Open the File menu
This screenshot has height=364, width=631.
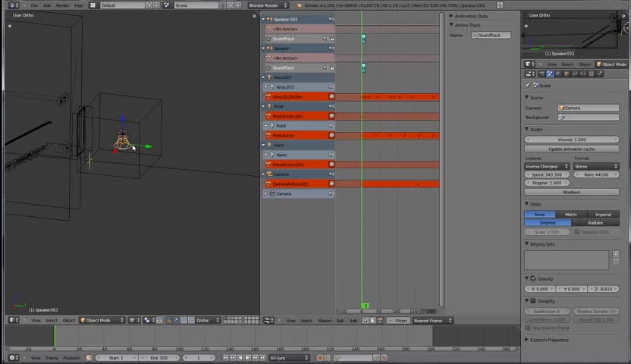(34, 5)
